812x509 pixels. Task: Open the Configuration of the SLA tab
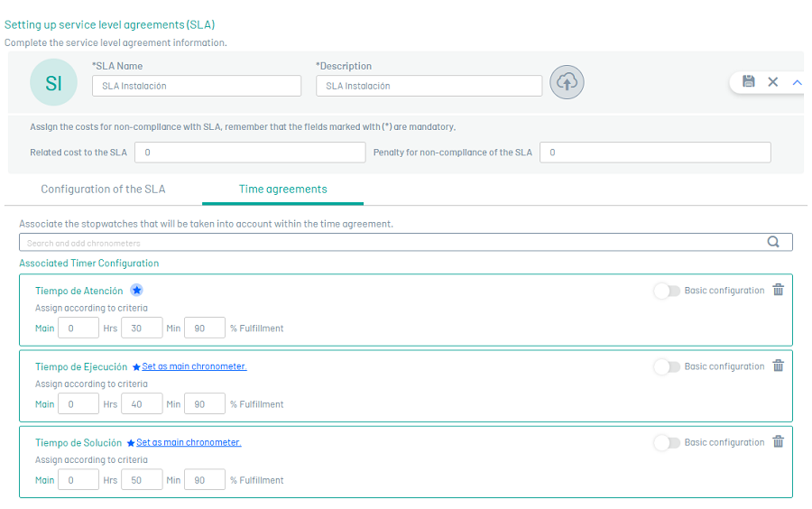[103, 190]
